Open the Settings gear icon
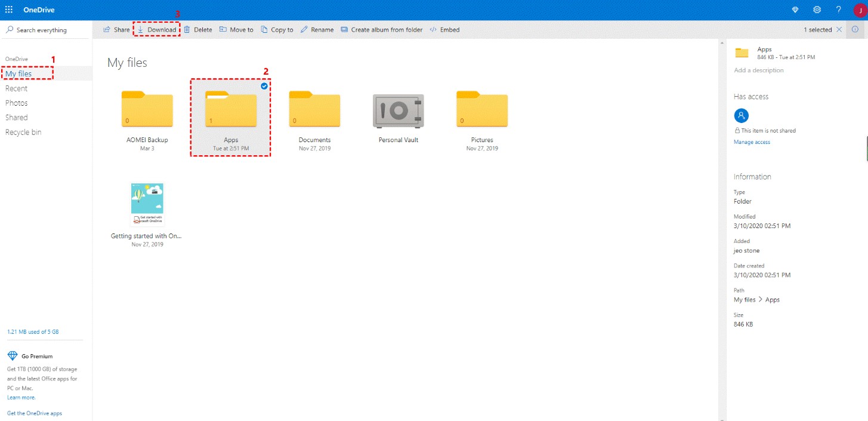Image resolution: width=868 pixels, height=421 pixels. tap(817, 10)
